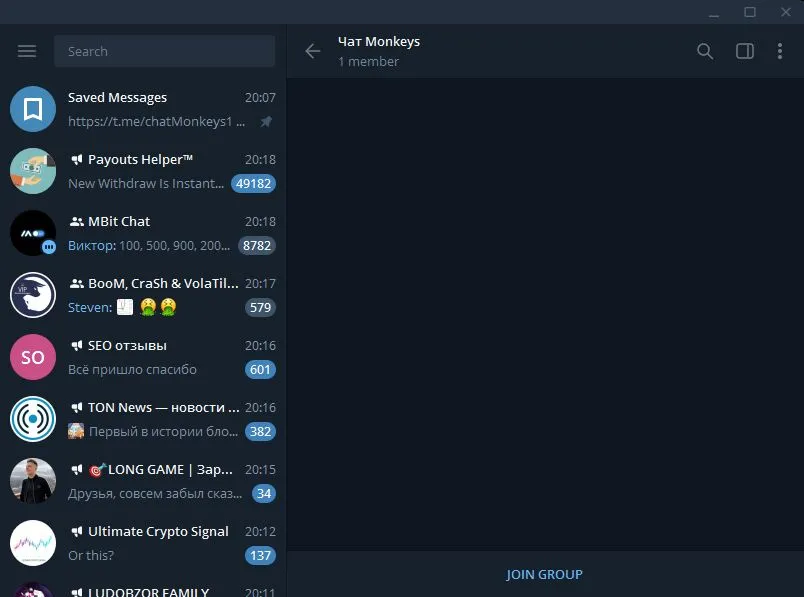
Task: Click the 'New Withdraw Is Instant...' preview
Action: 146,184
